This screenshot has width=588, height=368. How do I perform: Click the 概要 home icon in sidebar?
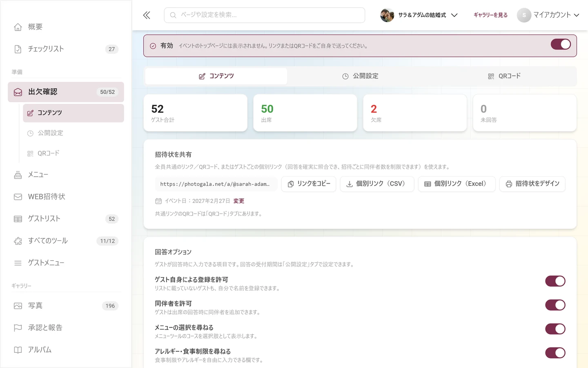pyautogui.click(x=18, y=27)
